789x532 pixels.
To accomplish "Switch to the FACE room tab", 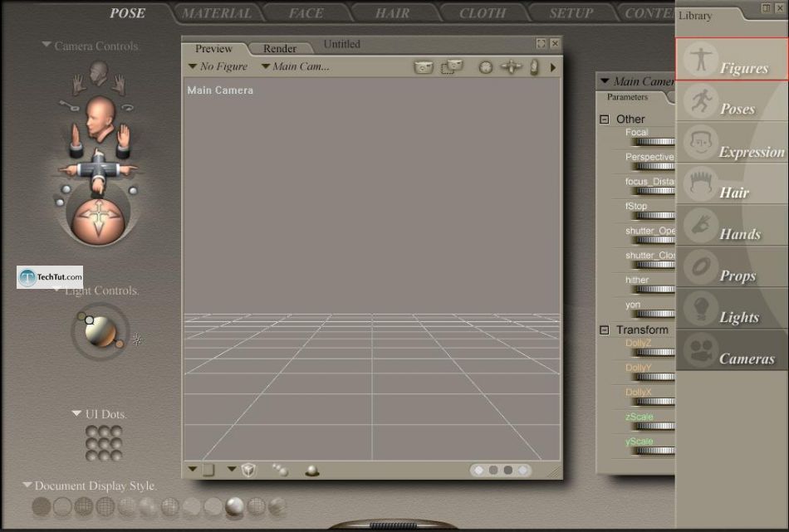I will pos(306,13).
